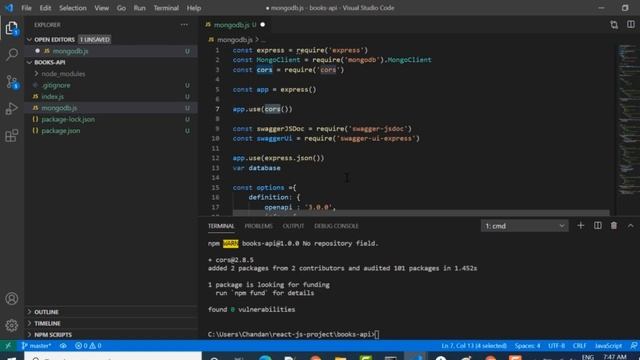Change indentation via 'Spaces: 4'
The width and height of the screenshot is (640, 360).
point(527,346)
